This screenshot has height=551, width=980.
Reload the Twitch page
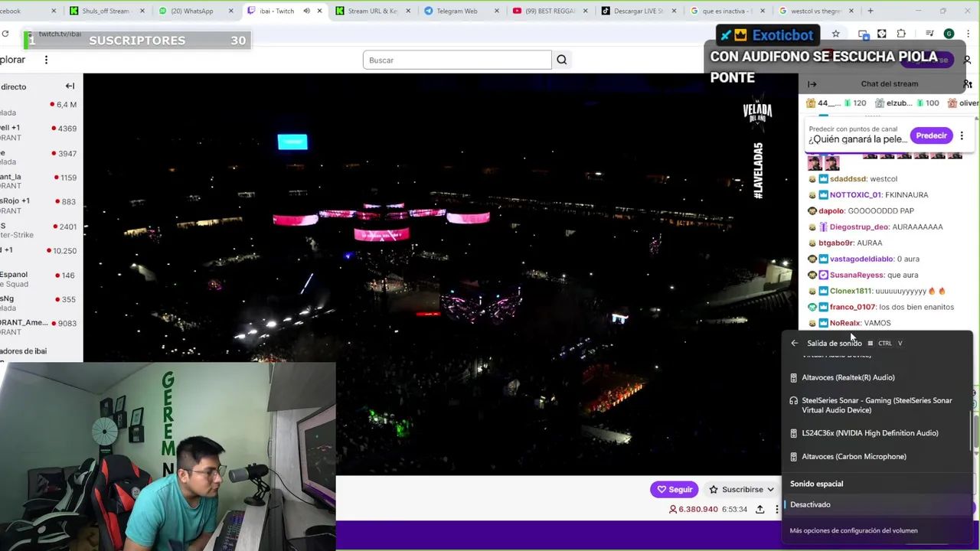[5, 34]
